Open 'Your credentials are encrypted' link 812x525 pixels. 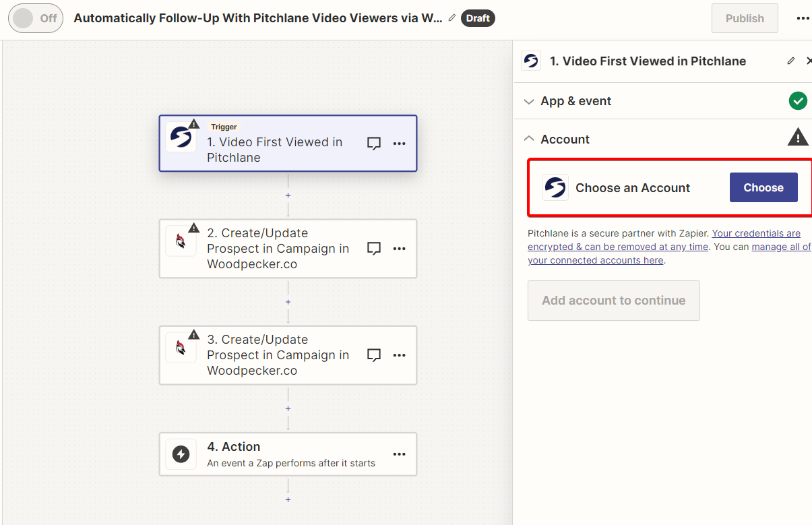[x=664, y=240]
